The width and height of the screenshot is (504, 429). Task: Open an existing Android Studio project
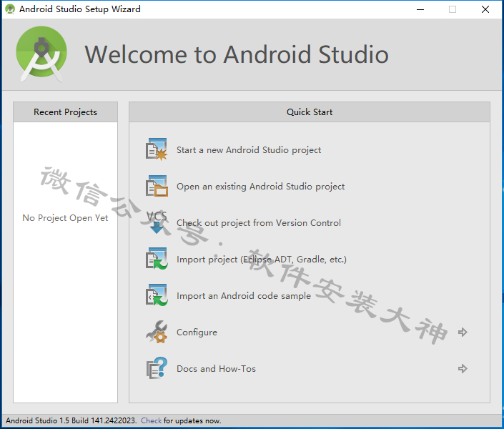260,187
